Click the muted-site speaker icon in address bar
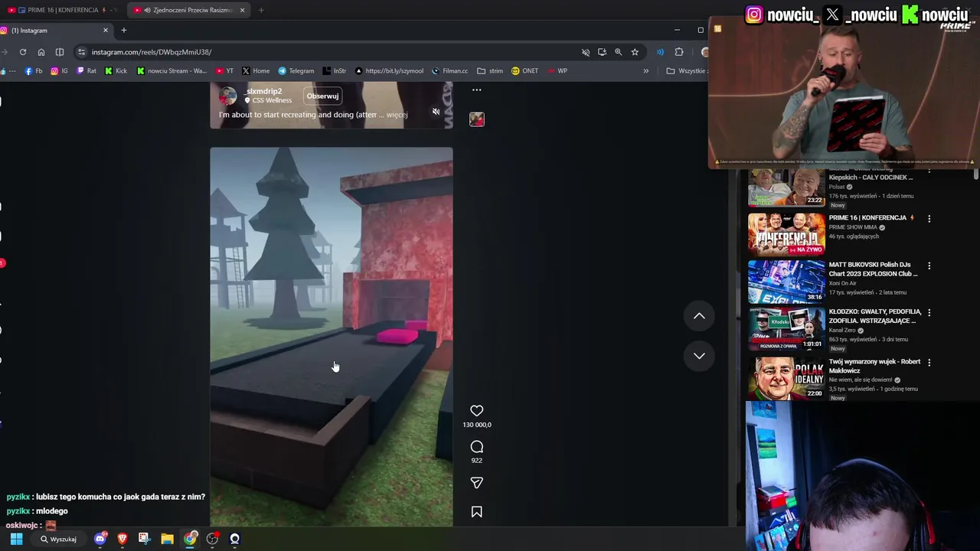This screenshot has height=551, width=980. 586,52
